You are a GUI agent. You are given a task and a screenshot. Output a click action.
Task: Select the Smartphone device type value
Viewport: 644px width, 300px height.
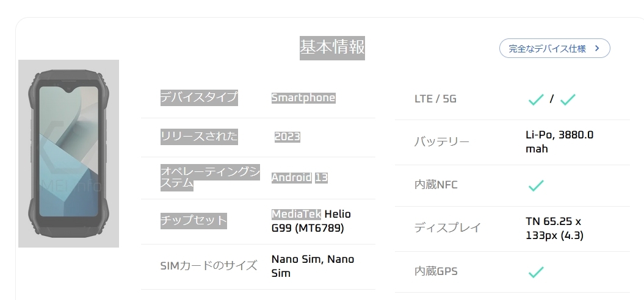(303, 98)
